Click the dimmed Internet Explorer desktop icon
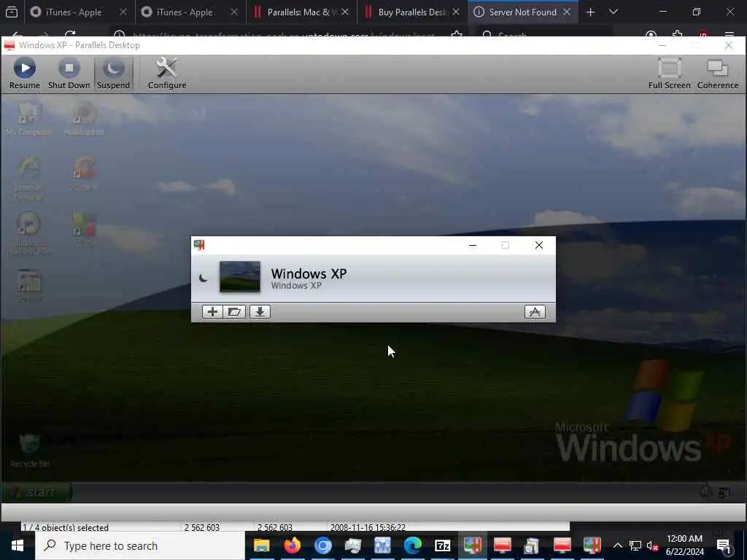747x560 pixels. [29, 179]
